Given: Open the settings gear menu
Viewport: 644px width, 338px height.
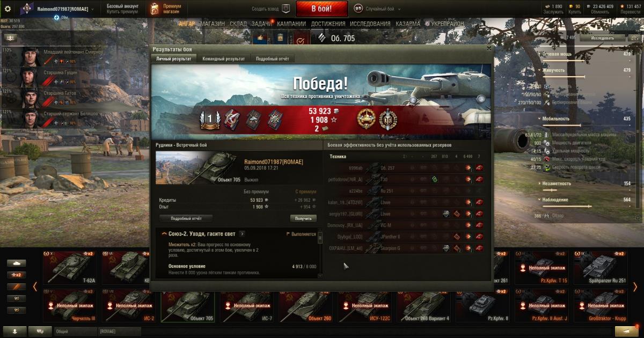Looking at the screenshot, I should [8, 9].
